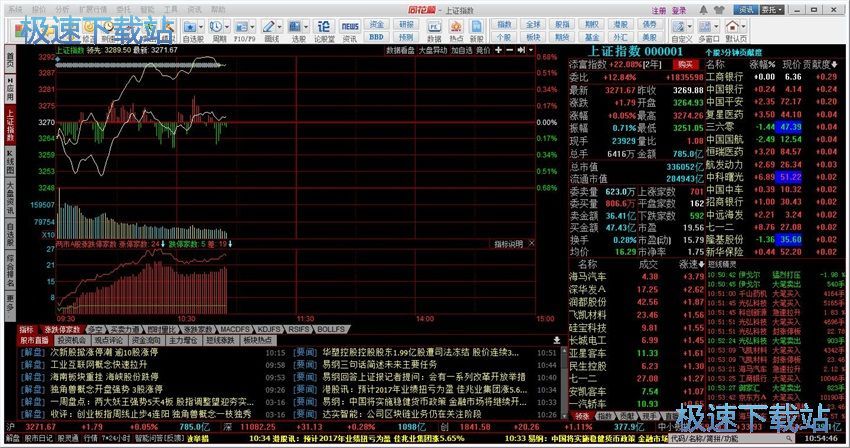Open the 数据 PE data icon

coord(434,27)
